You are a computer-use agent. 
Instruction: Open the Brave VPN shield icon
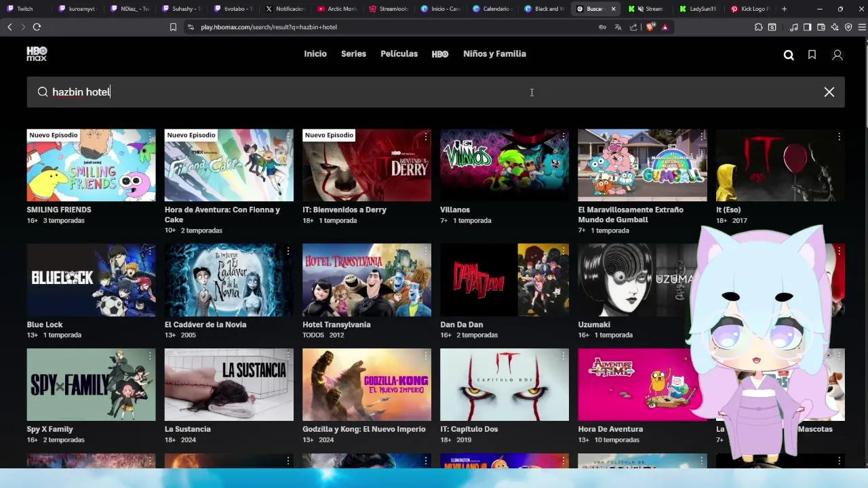coord(848,27)
